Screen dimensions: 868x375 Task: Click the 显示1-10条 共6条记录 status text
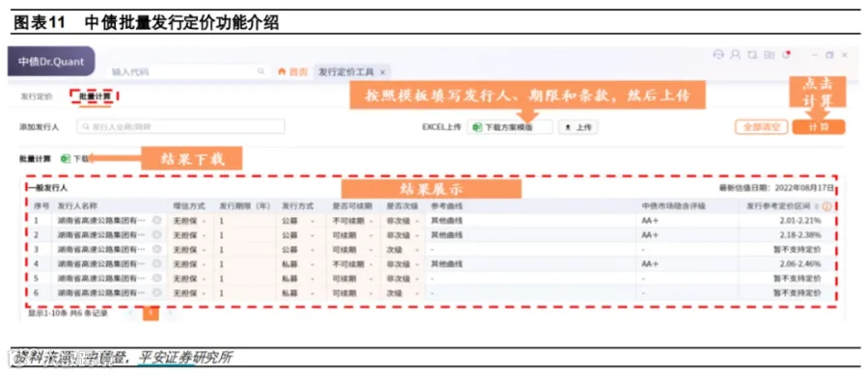pyautogui.click(x=68, y=313)
